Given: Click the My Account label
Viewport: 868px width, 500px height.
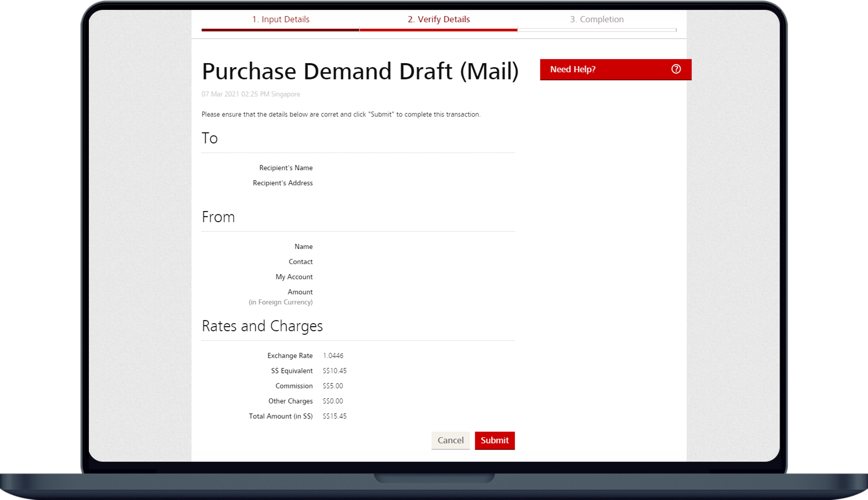Looking at the screenshot, I should (x=294, y=277).
